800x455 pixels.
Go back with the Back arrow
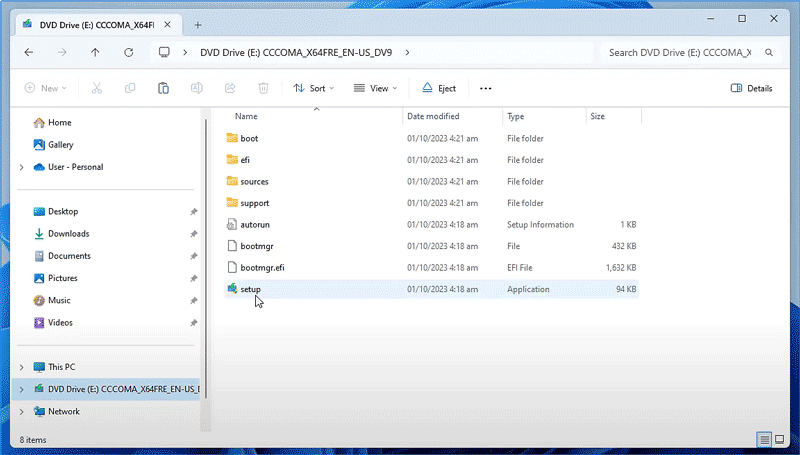(29, 52)
